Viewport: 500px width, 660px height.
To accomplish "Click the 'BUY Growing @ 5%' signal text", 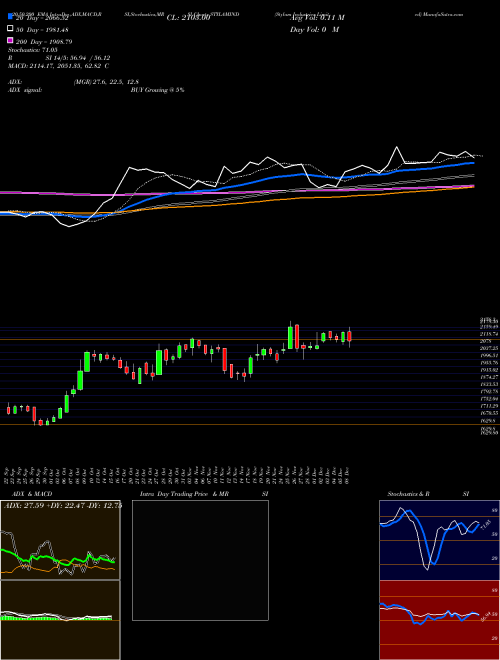I will (157, 90).
